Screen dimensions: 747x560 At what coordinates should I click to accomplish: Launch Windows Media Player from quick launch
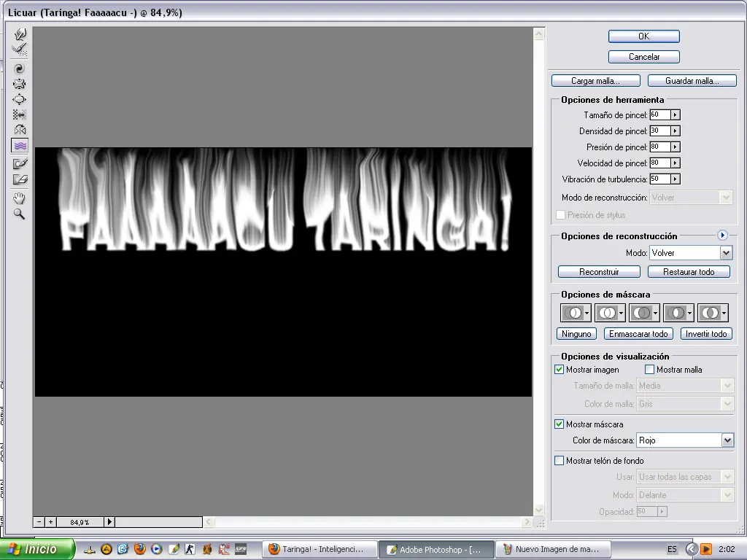157,549
